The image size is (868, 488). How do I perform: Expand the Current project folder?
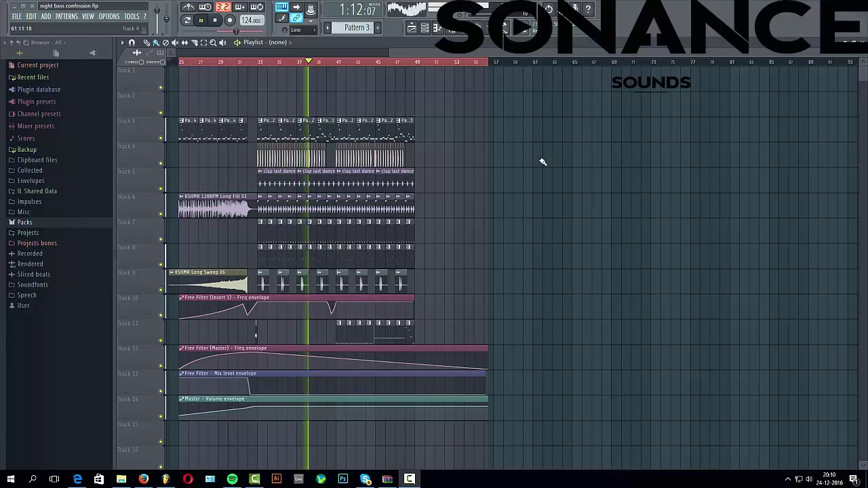pos(38,65)
